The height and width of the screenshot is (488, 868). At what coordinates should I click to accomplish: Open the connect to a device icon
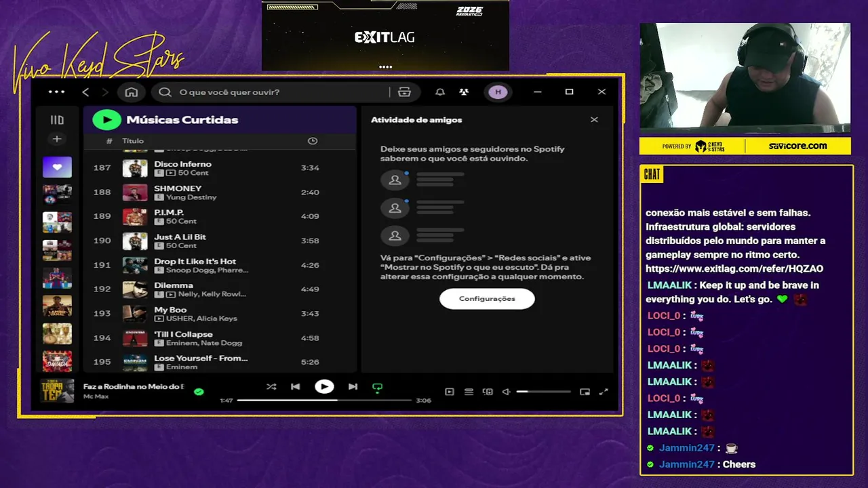488,392
